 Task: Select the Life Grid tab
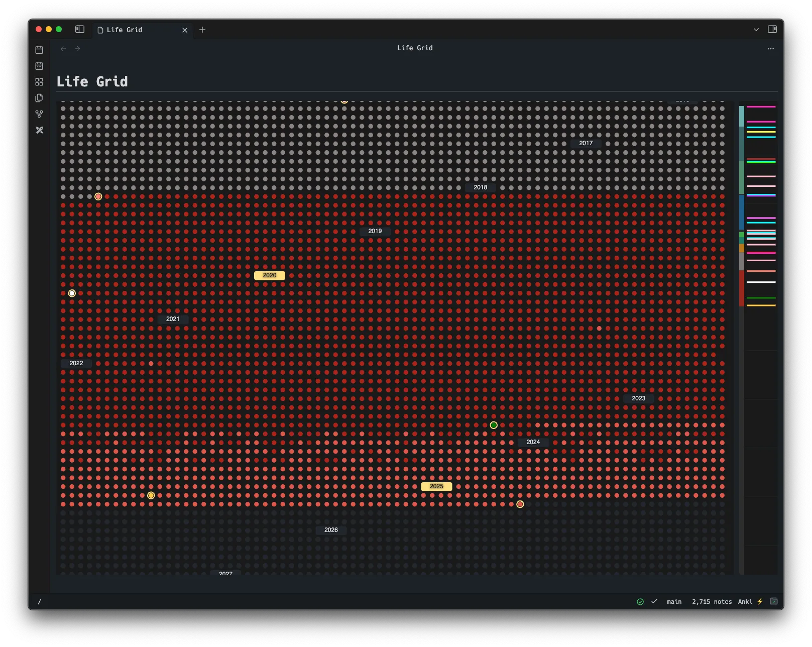point(125,30)
